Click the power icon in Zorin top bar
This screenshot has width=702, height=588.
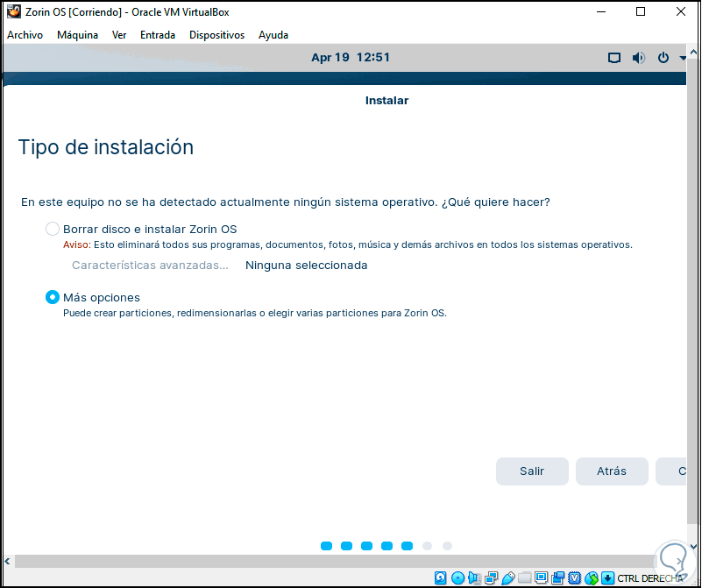coord(663,58)
